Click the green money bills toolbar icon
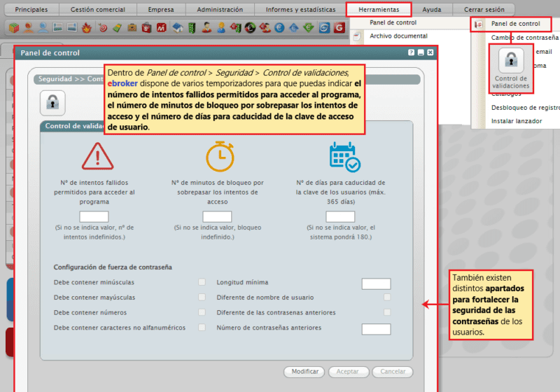 click(x=117, y=27)
